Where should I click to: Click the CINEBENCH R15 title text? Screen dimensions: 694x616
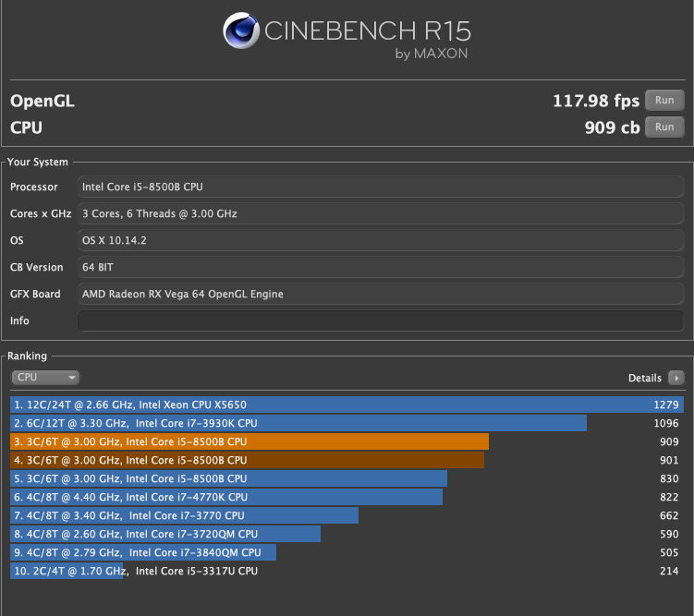[x=368, y=31]
